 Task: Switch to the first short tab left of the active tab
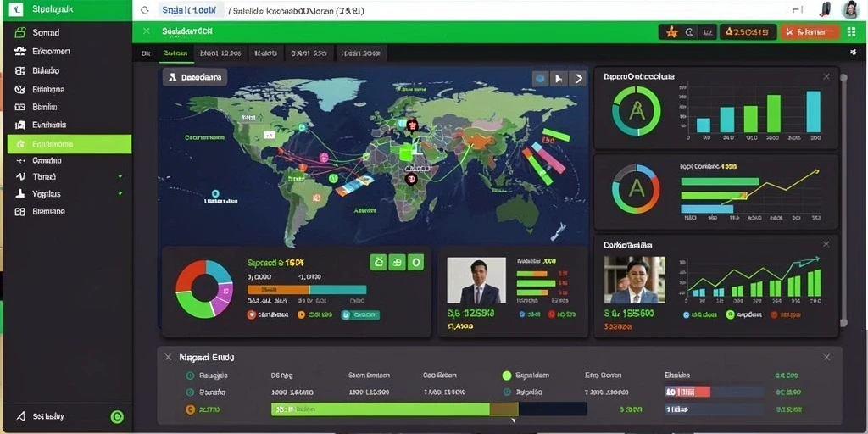(146, 53)
